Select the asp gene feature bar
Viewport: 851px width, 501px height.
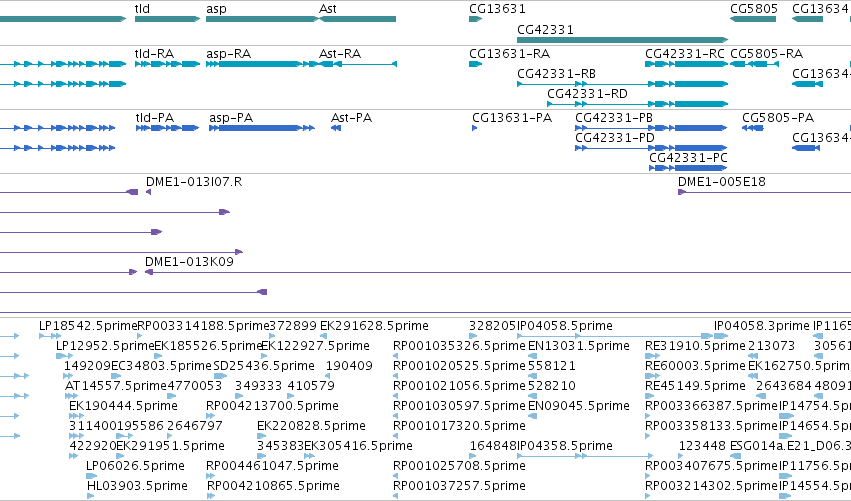pyautogui.click(x=262, y=19)
